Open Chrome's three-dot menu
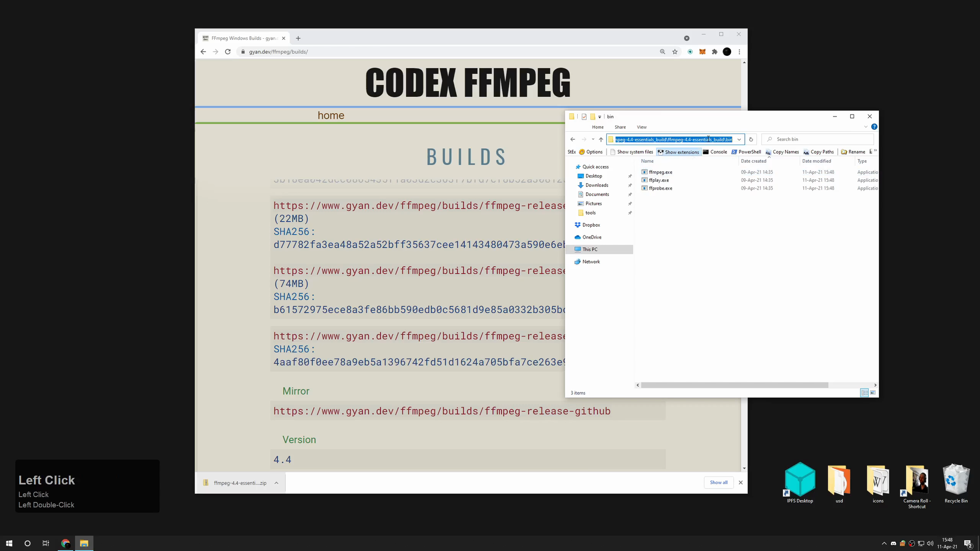Image resolution: width=980 pixels, height=551 pixels. (739, 52)
